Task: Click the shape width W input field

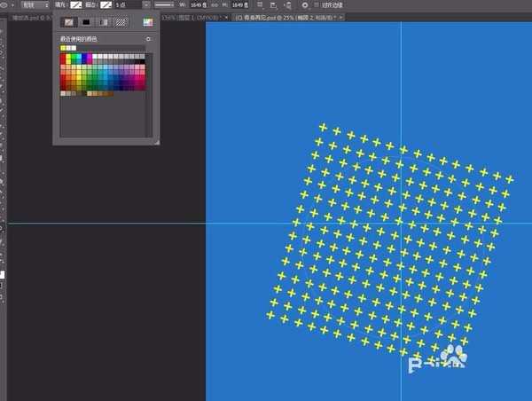Action: (193, 5)
